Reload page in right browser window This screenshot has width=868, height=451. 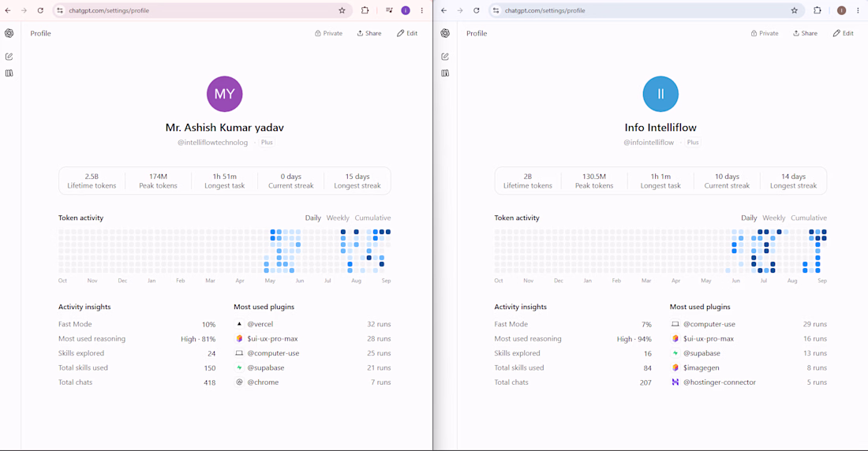[x=477, y=10]
